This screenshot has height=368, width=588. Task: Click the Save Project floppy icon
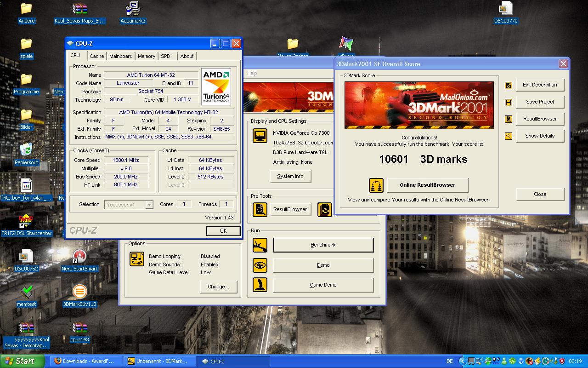(x=509, y=102)
